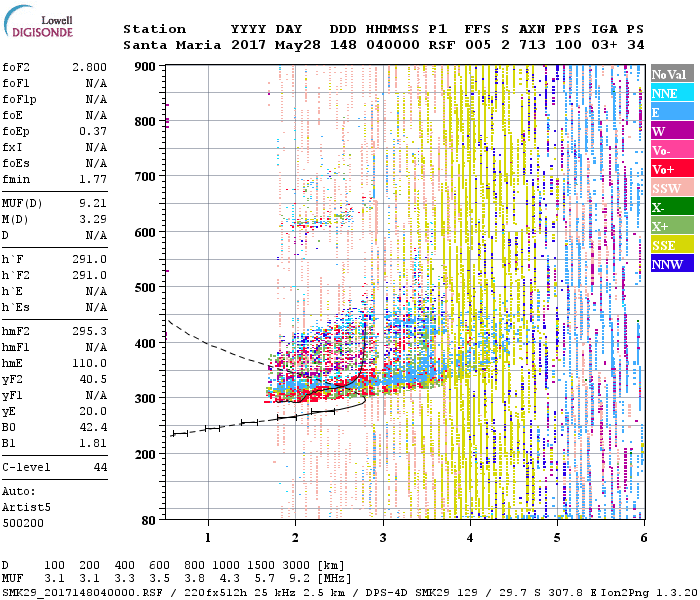700x600 pixels.
Task: Click the yE value 20.0
Action: coord(93,411)
